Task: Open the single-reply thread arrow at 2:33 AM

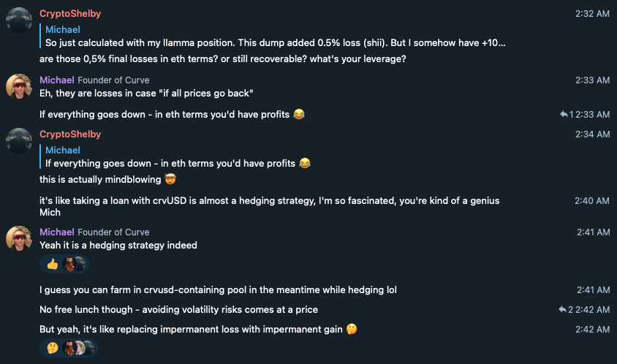Action: point(564,114)
